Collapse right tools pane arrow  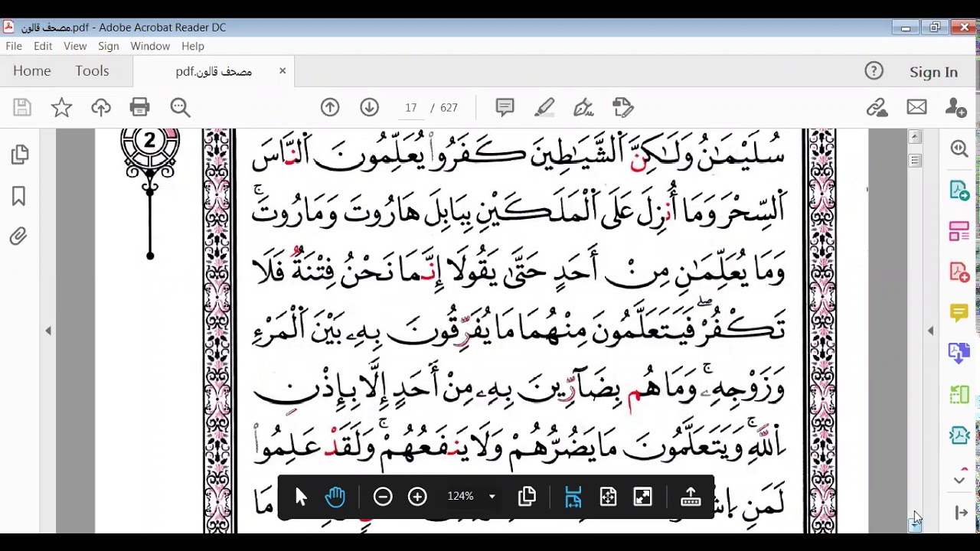click(931, 331)
